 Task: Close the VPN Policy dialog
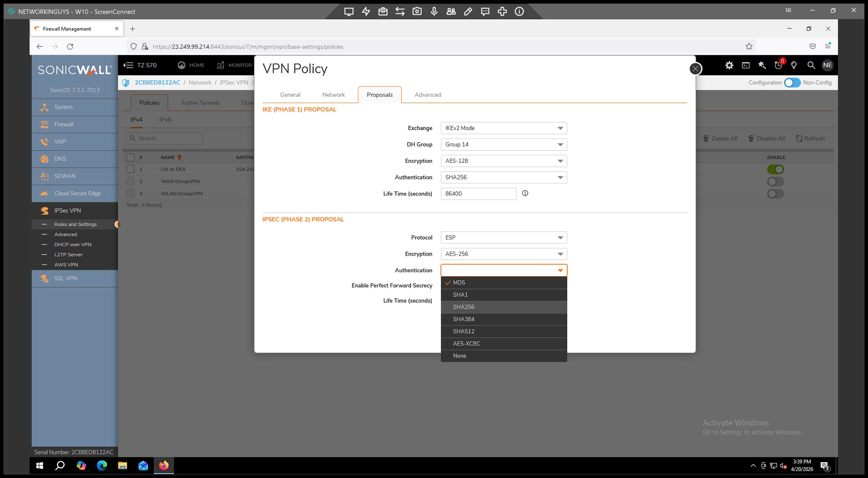(x=695, y=69)
